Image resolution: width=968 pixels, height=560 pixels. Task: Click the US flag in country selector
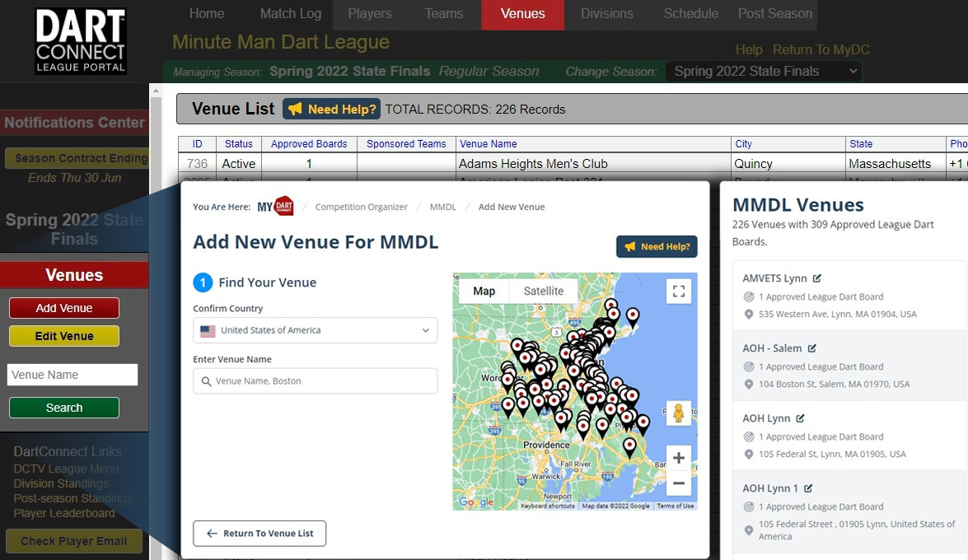coord(208,331)
